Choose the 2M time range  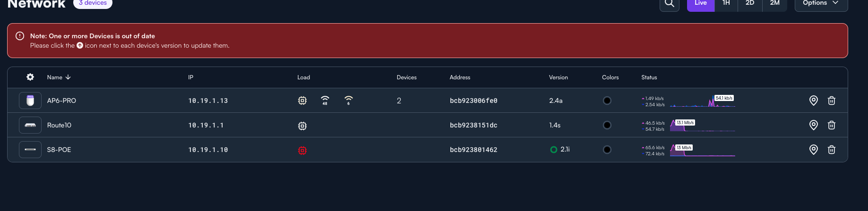[x=774, y=4]
